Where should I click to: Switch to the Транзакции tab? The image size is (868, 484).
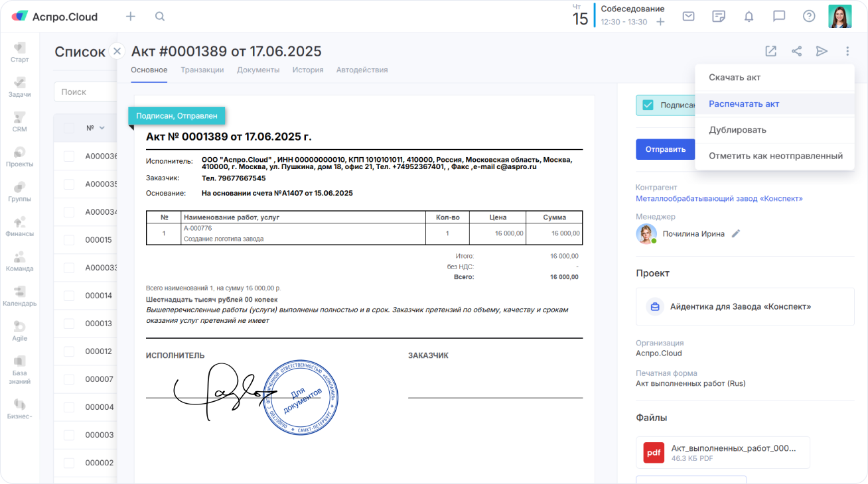[x=202, y=70]
